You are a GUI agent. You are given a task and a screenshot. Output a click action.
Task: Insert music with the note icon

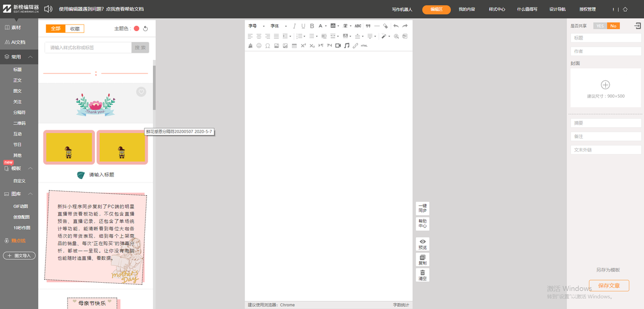pyautogui.click(x=347, y=46)
